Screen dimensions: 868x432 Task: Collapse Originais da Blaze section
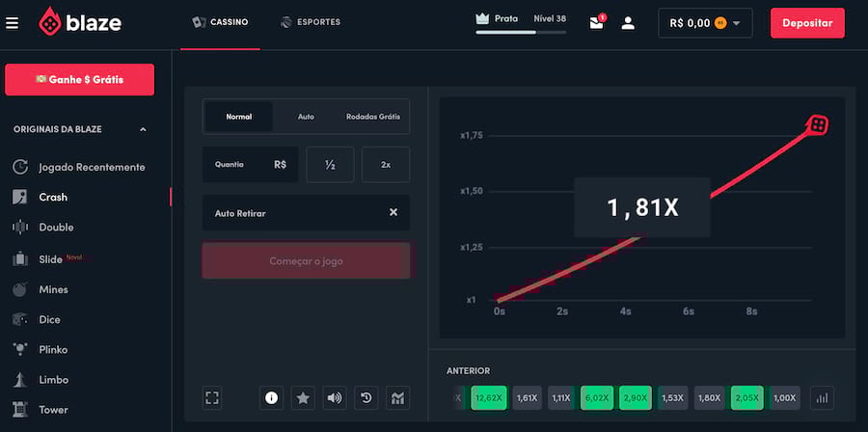point(143,129)
